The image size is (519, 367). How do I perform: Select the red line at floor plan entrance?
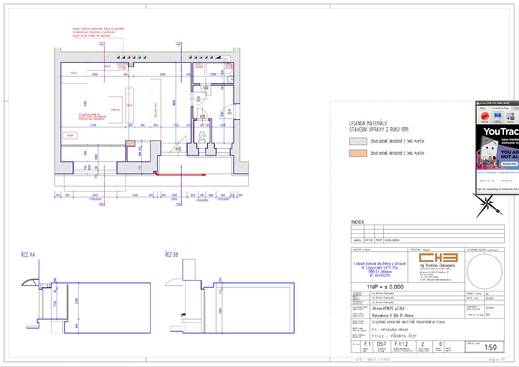click(180, 174)
